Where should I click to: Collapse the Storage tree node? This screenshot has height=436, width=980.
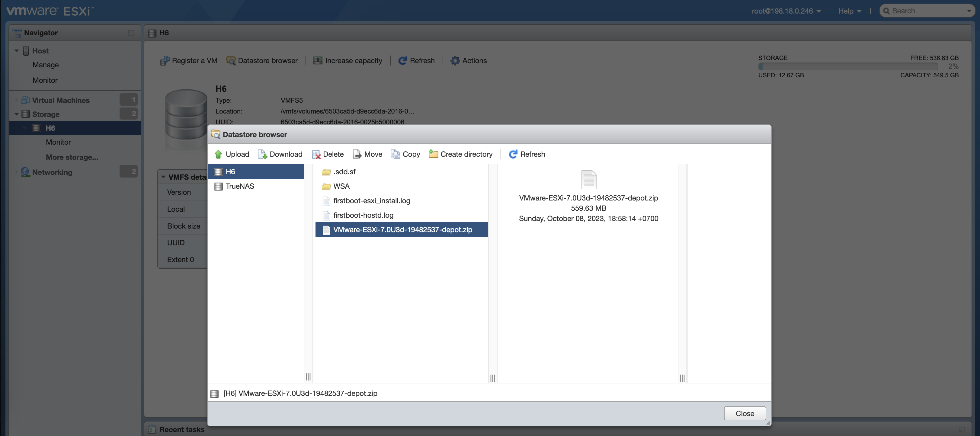16,114
